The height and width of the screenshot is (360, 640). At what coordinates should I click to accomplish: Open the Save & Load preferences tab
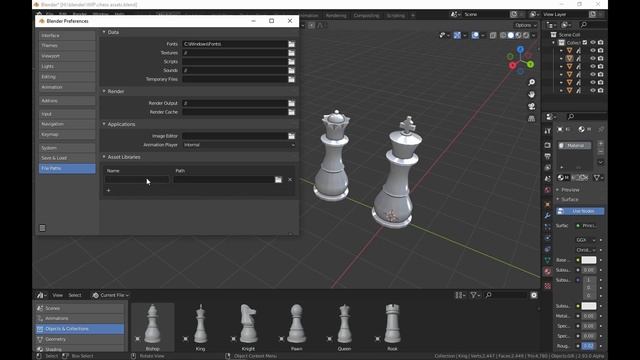coord(67,158)
